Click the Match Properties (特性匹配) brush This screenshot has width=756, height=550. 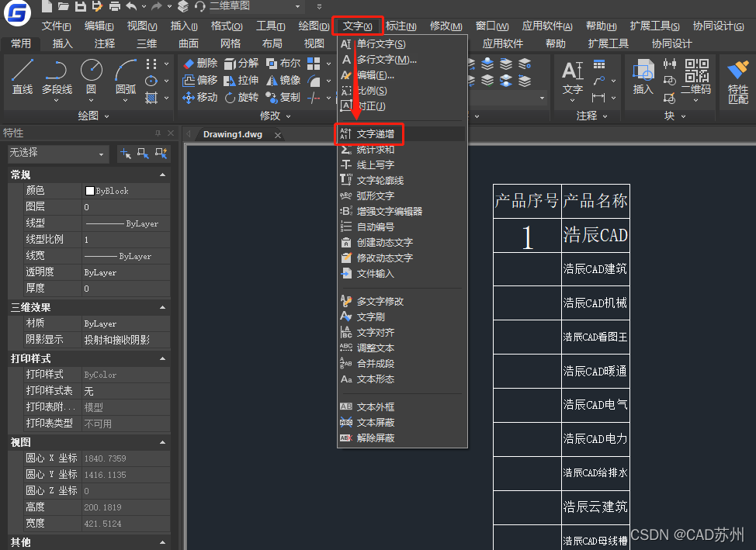pyautogui.click(x=737, y=81)
